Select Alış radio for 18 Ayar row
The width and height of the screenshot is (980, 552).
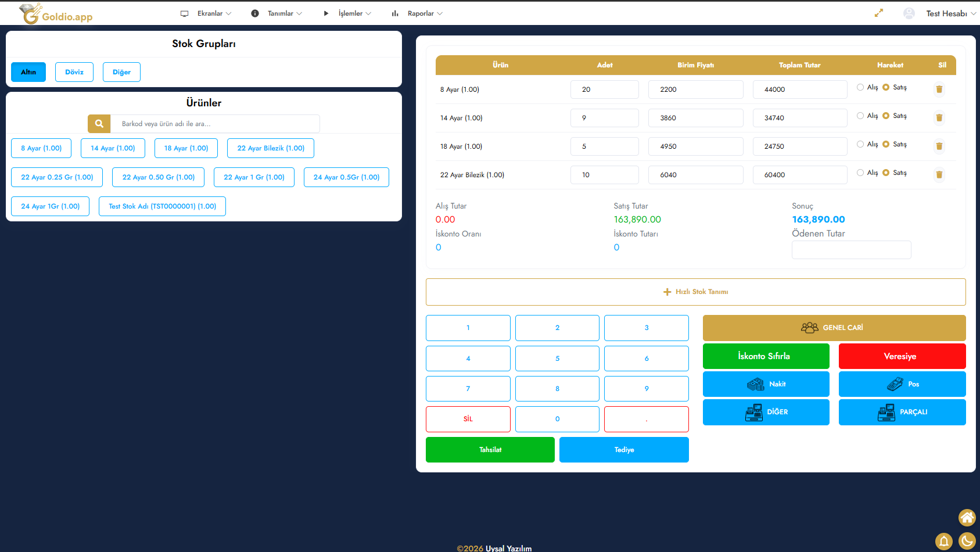click(x=860, y=144)
